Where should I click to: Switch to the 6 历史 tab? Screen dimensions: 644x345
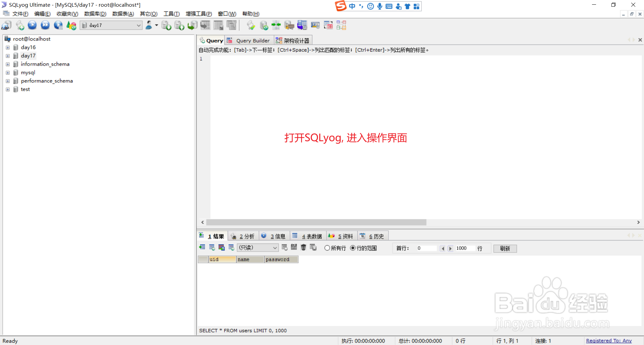pos(373,236)
